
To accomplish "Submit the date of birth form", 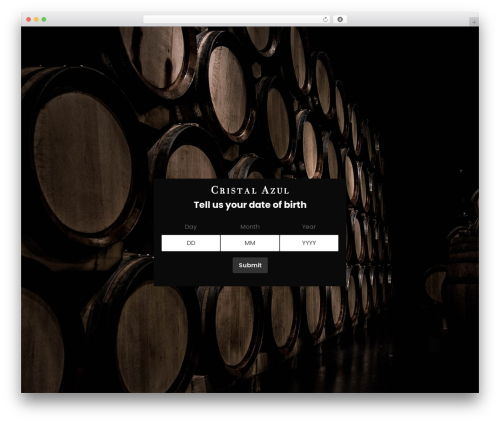I will pos(250,265).
